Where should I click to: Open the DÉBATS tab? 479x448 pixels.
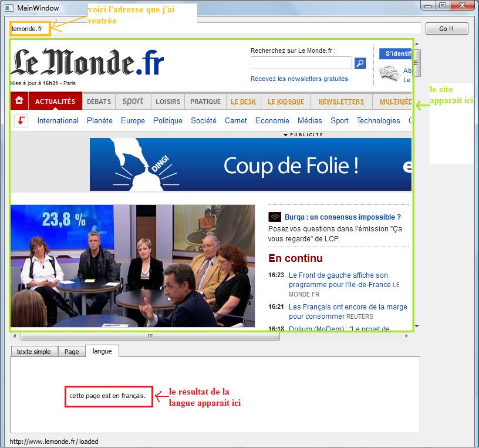point(99,102)
